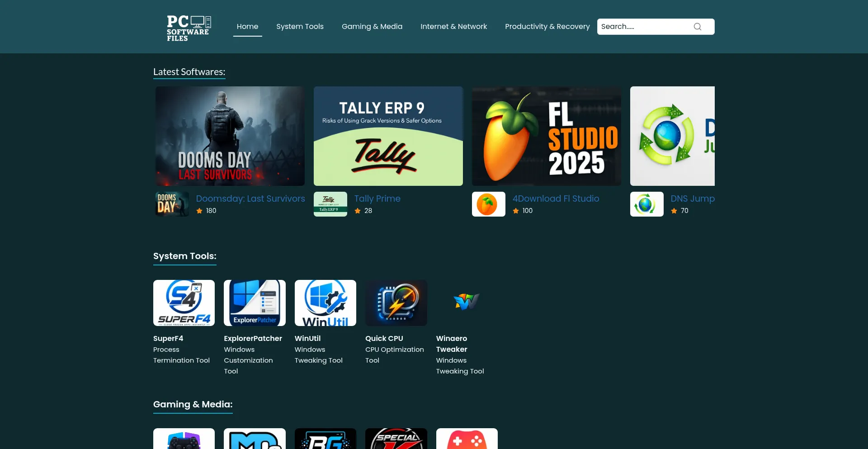Click the Quick CPU title text
The height and width of the screenshot is (449, 868).
pos(384,338)
